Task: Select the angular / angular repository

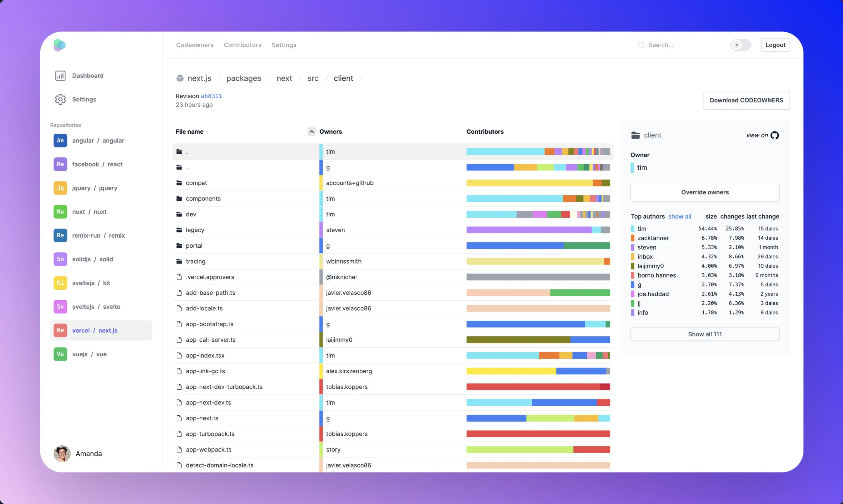Action: coord(101,140)
